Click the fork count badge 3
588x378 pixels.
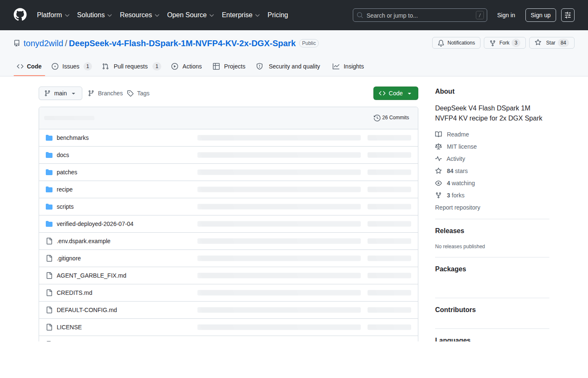[516, 43]
